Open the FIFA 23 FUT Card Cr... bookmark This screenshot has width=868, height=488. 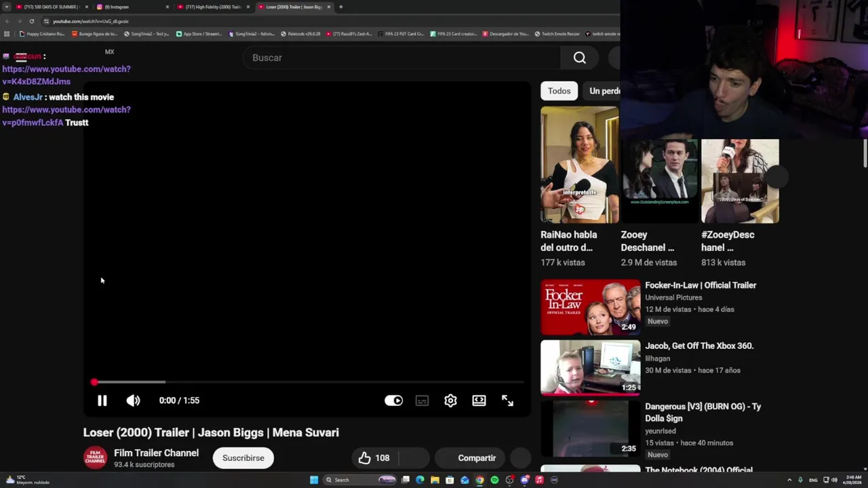[x=401, y=34]
